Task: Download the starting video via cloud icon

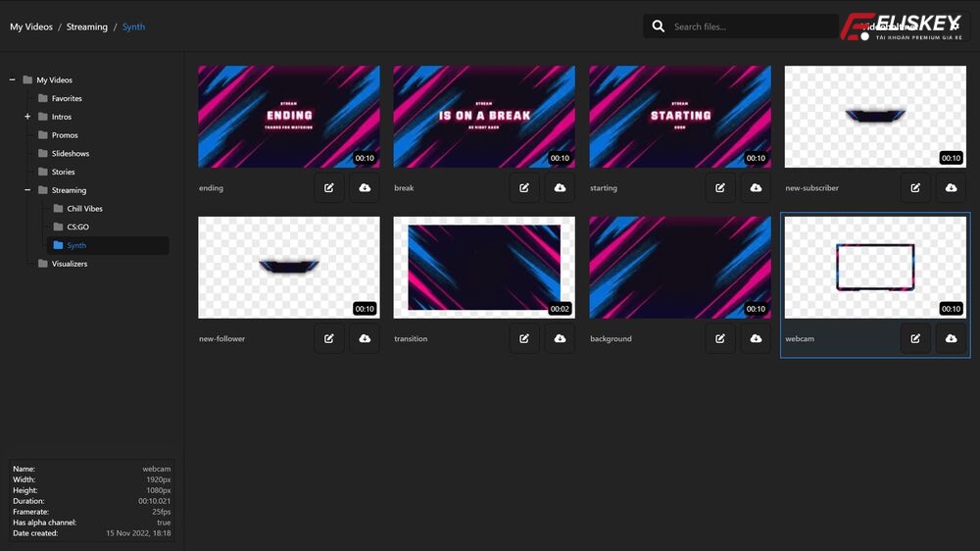Action: coord(756,187)
